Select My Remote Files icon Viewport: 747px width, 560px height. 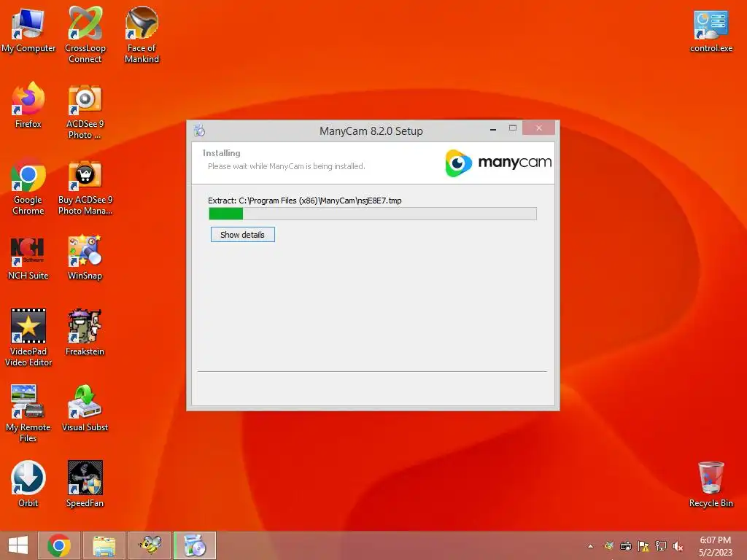[x=28, y=413]
